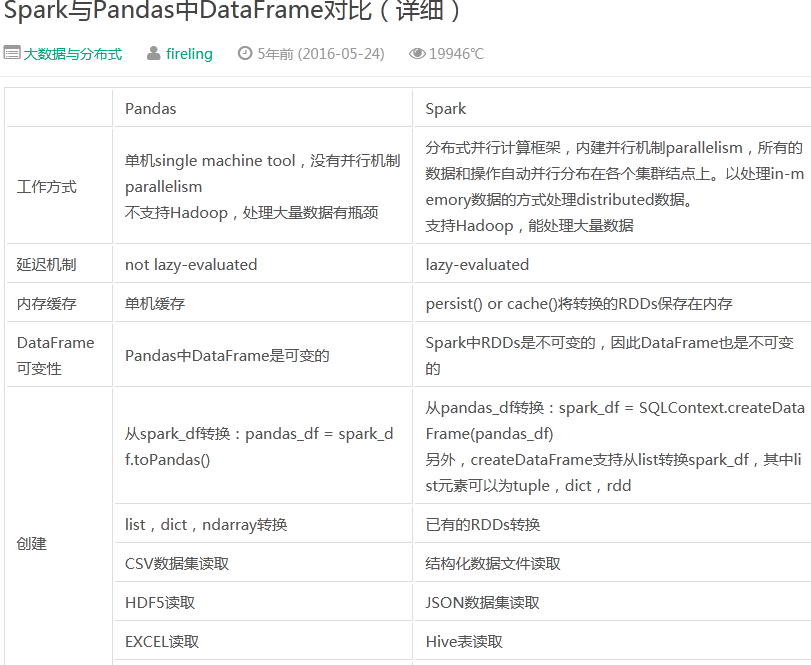Click the EXCEL读取 cell
The width and height of the screenshot is (811, 665).
click(263, 641)
